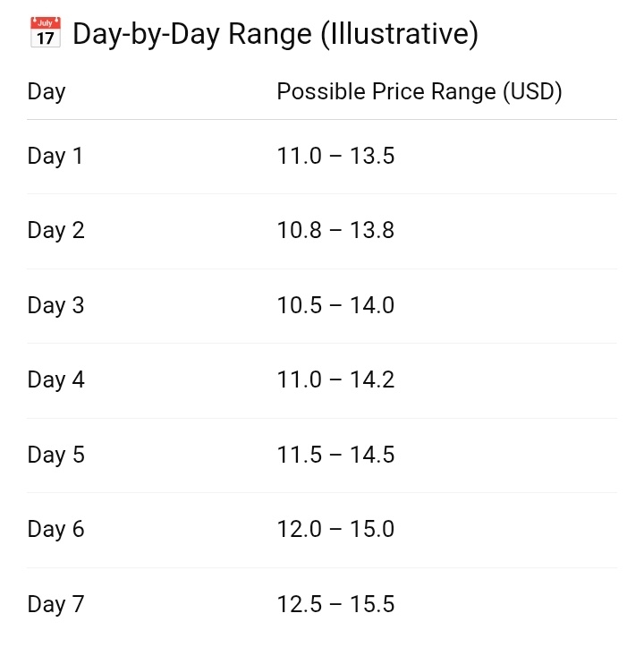644x656 pixels.
Task: Select the Day 5 row label
Action: click(x=55, y=455)
